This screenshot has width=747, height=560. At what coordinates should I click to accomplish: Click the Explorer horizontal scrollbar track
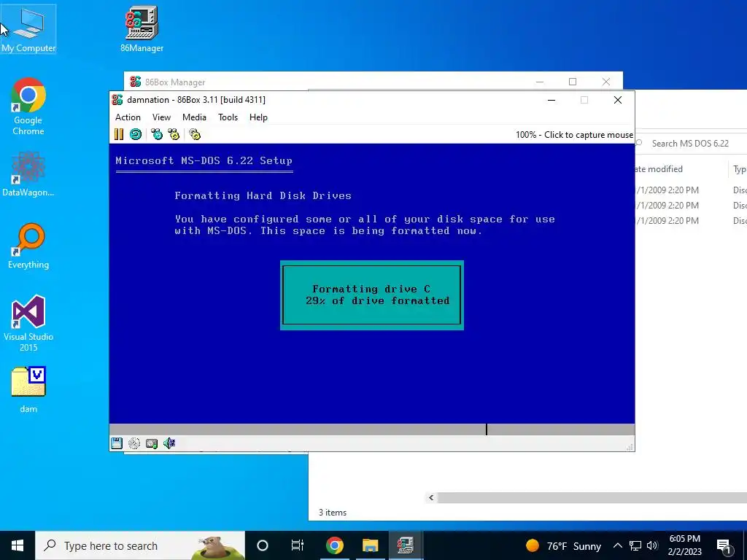pyautogui.click(x=592, y=497)
